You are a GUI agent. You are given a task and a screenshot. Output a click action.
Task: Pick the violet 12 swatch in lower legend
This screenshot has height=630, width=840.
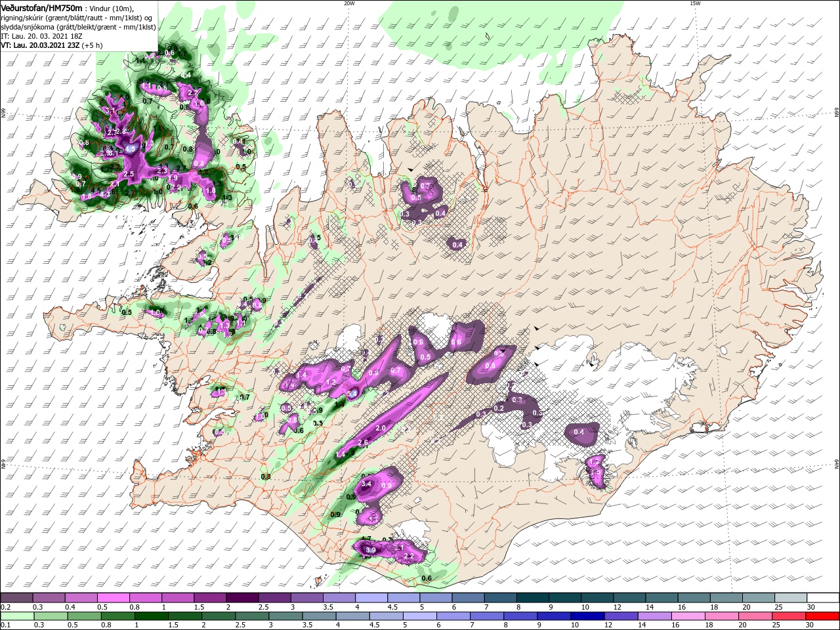point(621,616)
